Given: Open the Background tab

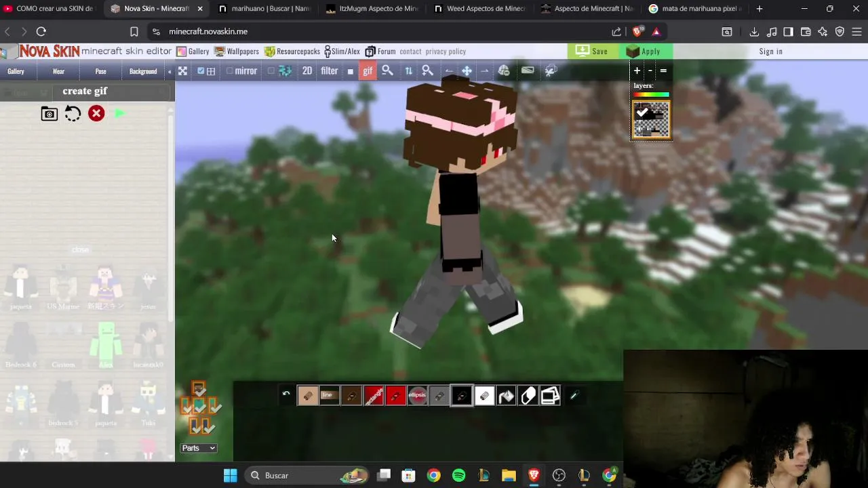Looking at the screenshot, I should 143,71.
